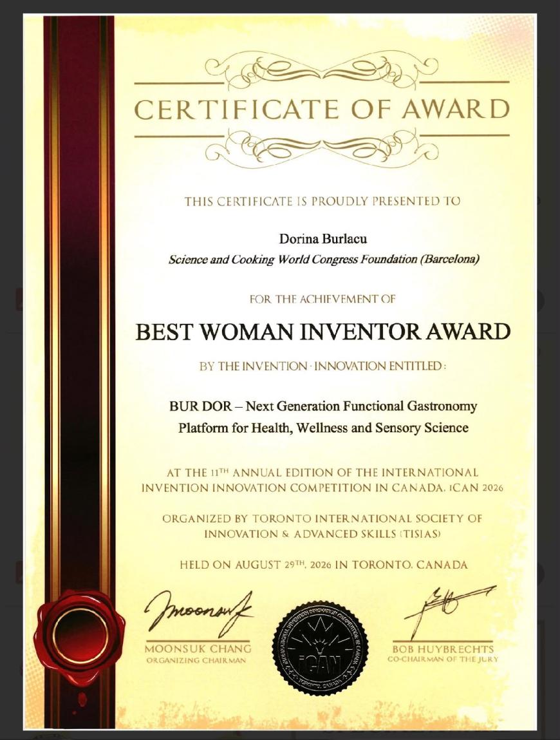This screenshot has height=740, width=560.
Task: Click Moonsuk Chang's handwritten signature
Action: [x=198, y=612]
